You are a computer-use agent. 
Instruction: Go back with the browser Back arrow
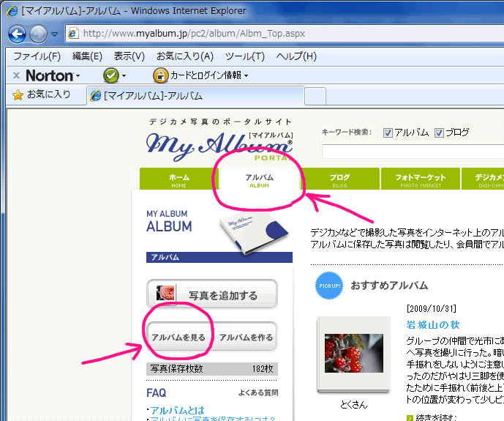[x=17, y=34]
